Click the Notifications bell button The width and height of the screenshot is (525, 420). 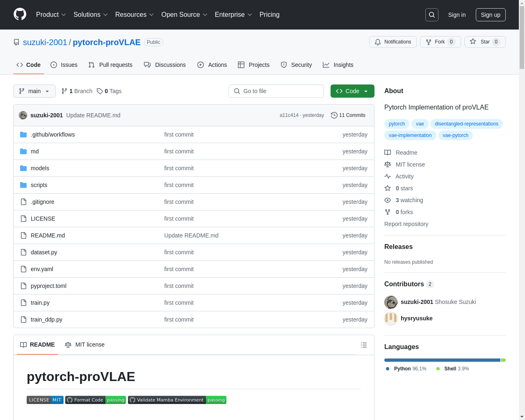coord(393,42)
